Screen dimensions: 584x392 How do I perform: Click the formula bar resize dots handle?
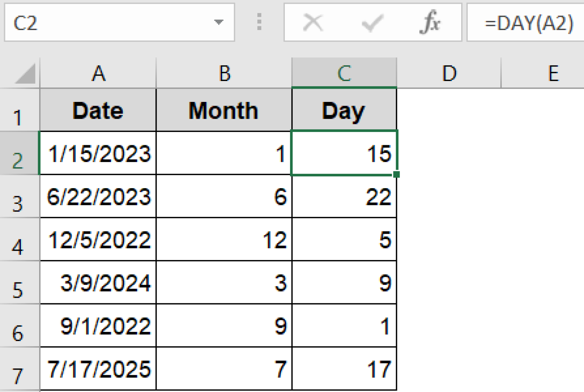(259, 22)
